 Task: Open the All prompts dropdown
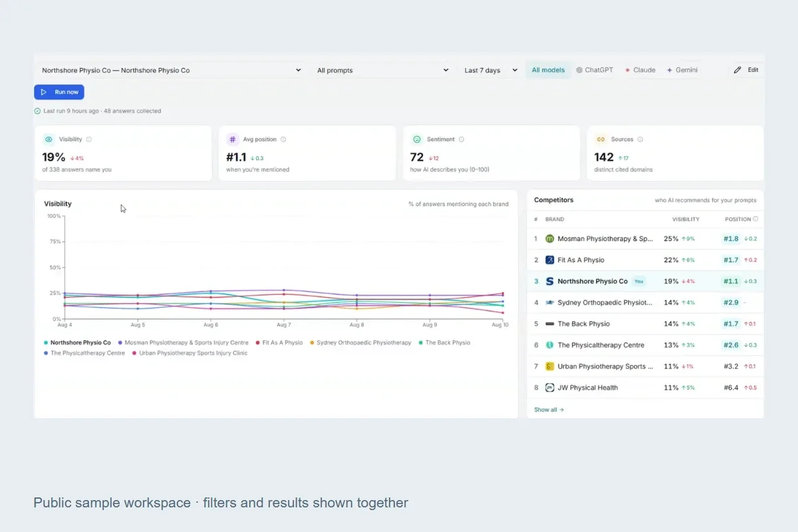coord(382,70)
